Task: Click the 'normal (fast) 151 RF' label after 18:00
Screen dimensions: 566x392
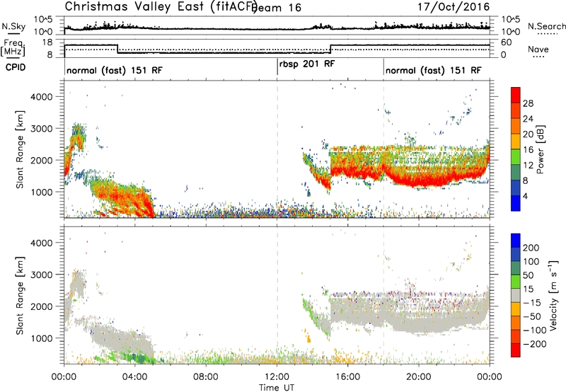Action: [x=433, y=70]
